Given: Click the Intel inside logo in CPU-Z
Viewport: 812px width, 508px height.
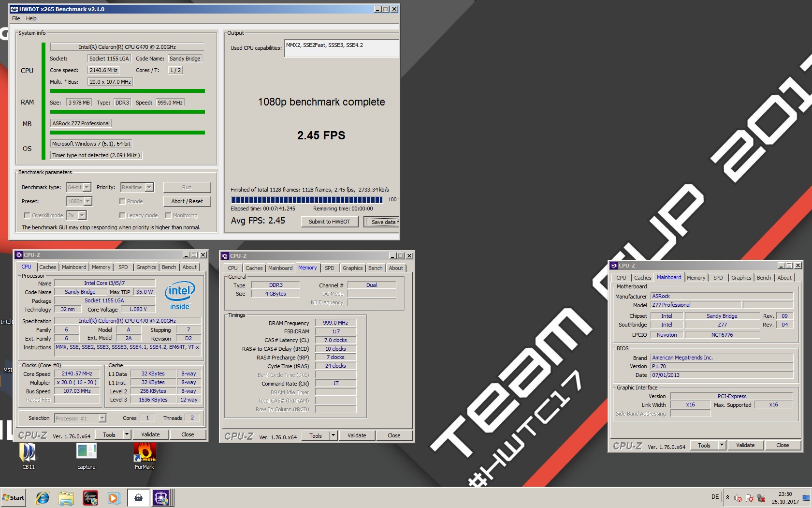Looking at the screenshot, I should [x=180, y=295].
